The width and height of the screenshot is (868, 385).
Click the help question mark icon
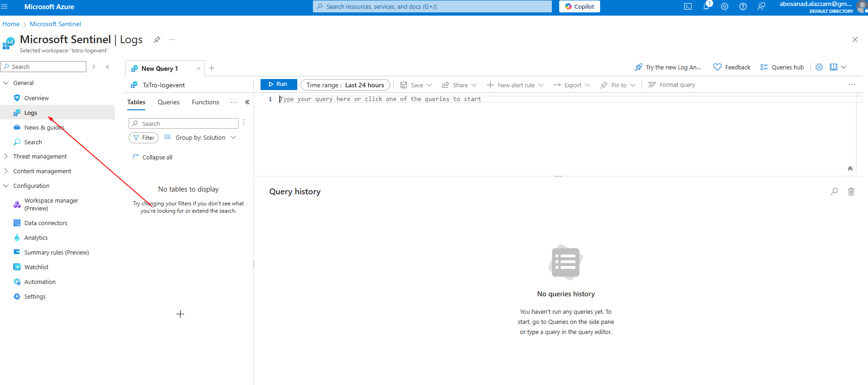tap(743, 6)
